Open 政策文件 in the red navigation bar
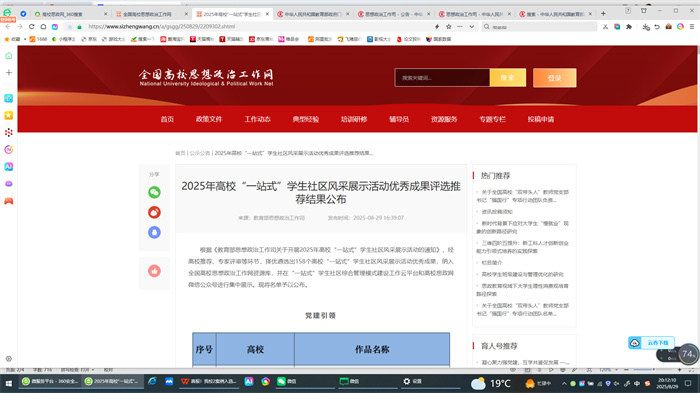Image resolution: width=700 pixels, height=393 pixels. pyautogui.click(x=208, y=119)
